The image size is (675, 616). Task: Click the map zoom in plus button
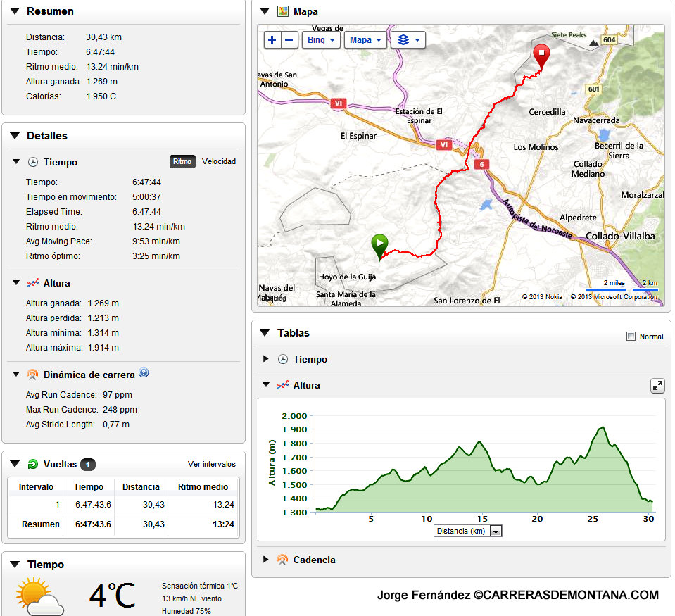272,40
